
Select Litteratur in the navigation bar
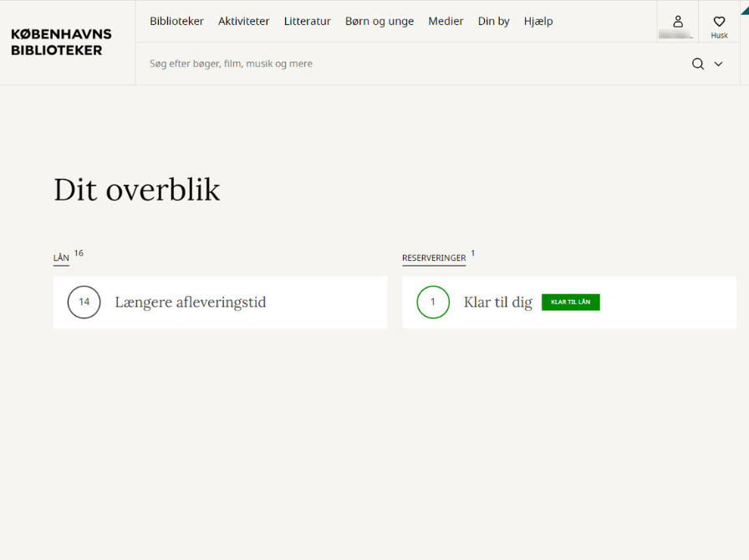[307, 21]
